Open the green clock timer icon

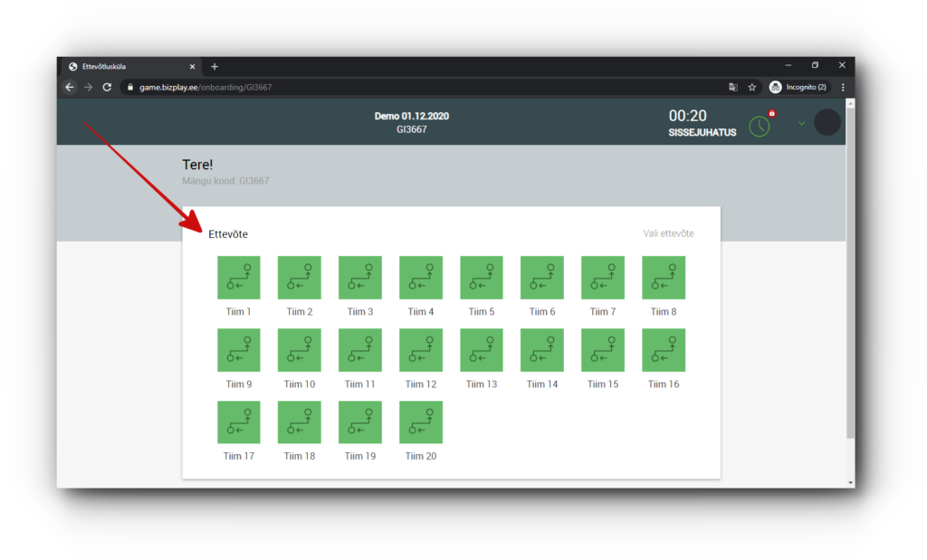pos(759,126)
